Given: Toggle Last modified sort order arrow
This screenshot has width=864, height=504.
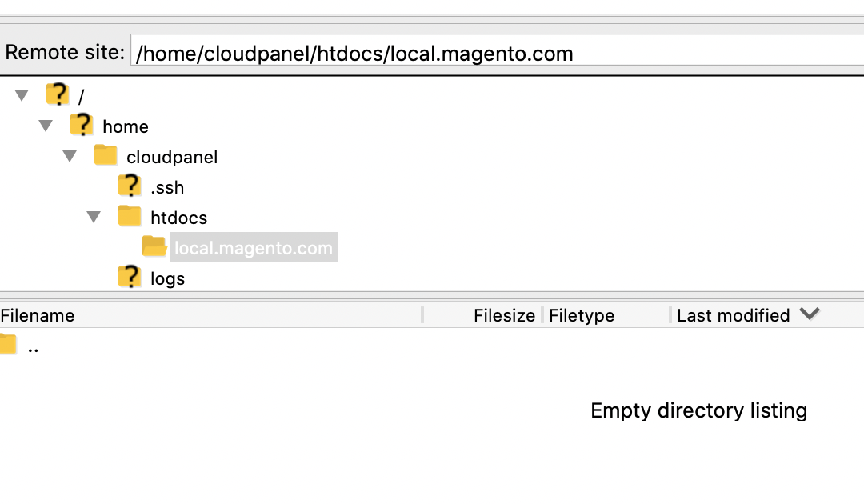Looking at the screenshot, I should click(x=810, y=314).
